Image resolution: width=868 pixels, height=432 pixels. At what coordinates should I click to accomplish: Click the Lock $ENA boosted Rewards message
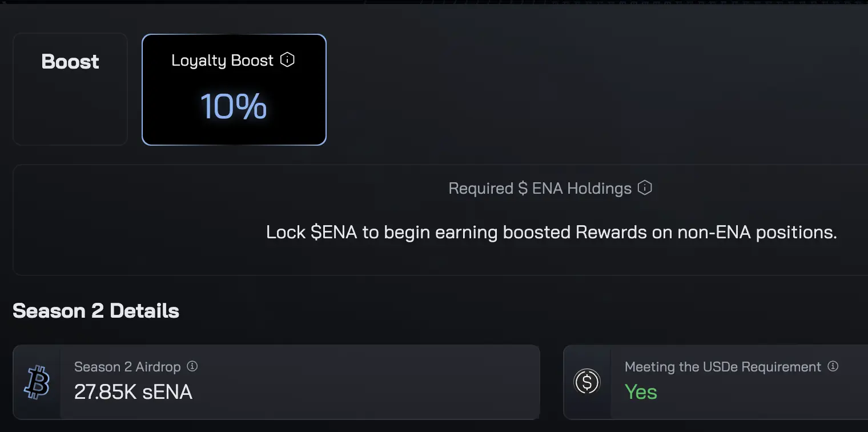(552, 233)
